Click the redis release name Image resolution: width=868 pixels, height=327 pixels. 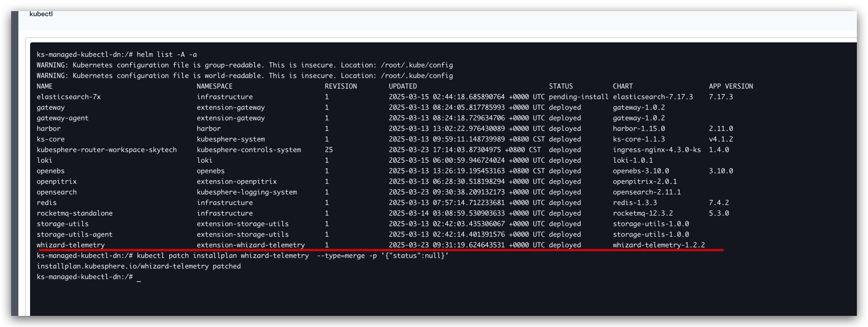pos(46,203)
